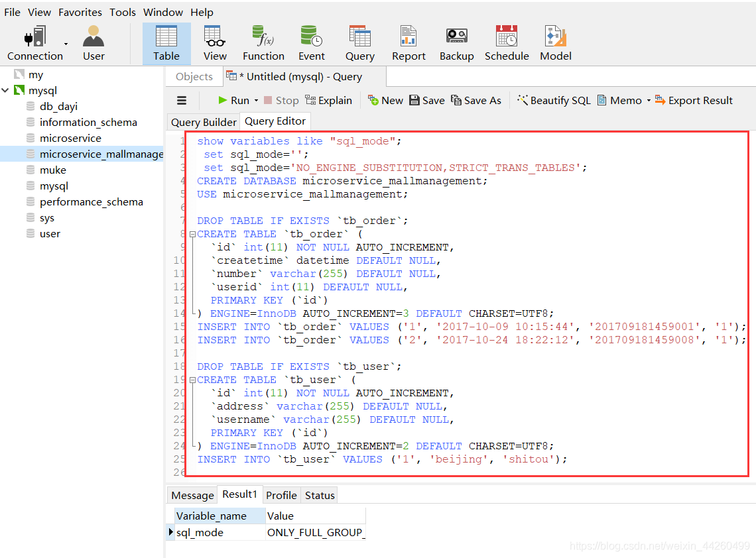
Task: Switch to the Query Builder tab
Action: pyautogui.click(x=204, y=122)
